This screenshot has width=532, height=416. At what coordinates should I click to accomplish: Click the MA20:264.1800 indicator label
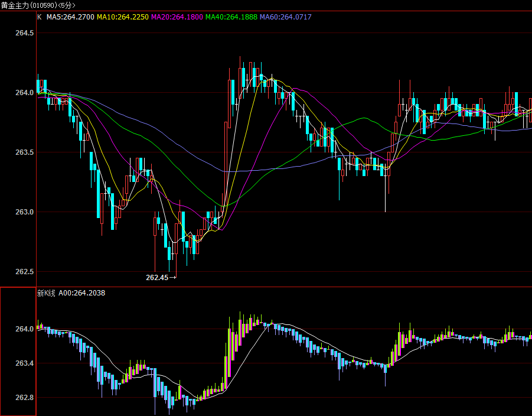177,17
